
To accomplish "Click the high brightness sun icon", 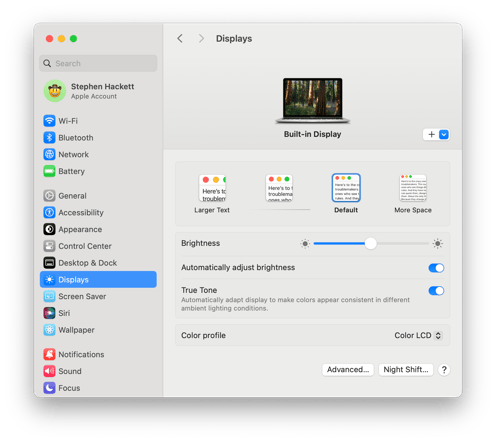I will click(x=438, y=244).
